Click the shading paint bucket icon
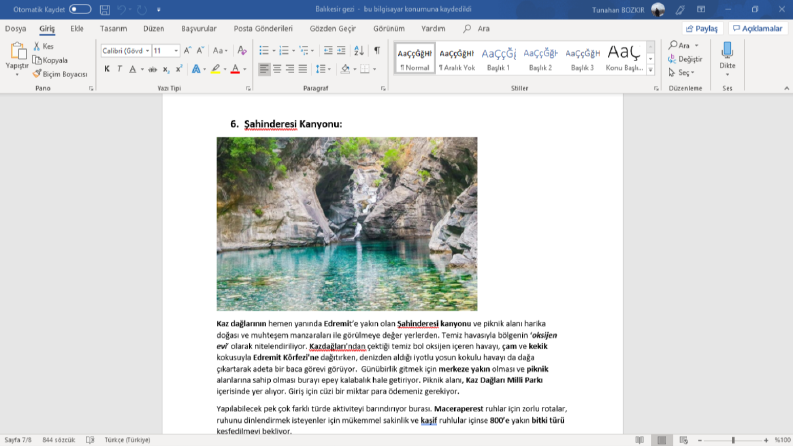793x446 pixels. [x=345, y=69]
